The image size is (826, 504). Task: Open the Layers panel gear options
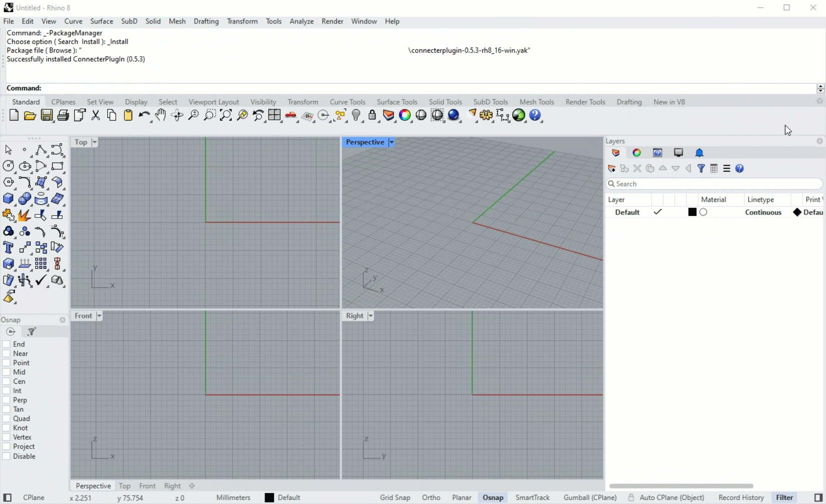click(x=819, y=141)
